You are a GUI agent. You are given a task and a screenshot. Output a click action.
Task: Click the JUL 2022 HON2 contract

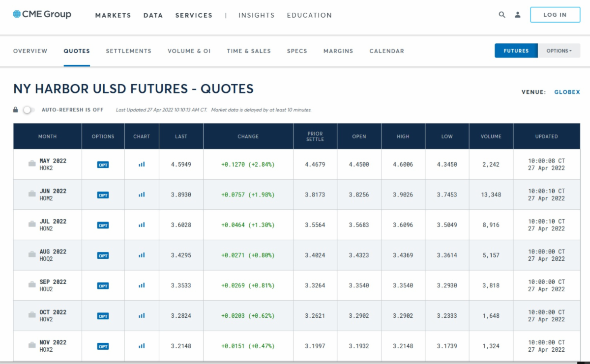(x=53, y=224)
